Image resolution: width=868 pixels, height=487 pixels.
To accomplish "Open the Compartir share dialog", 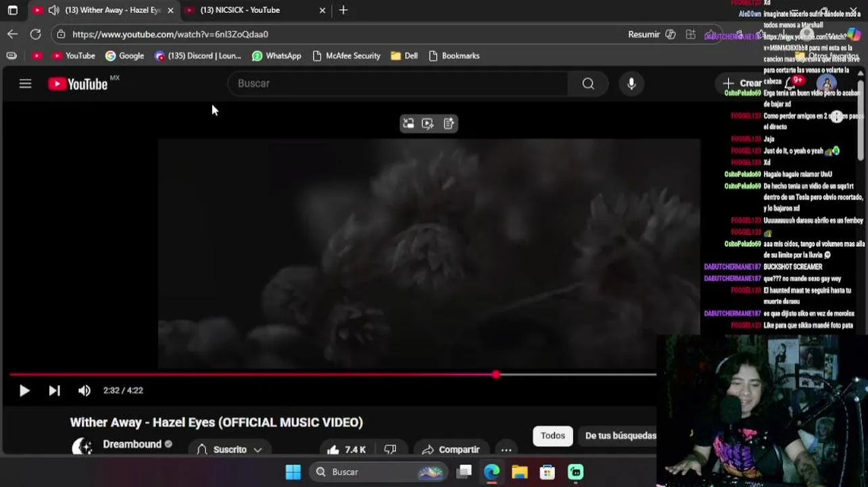I will tap(450, 449).
